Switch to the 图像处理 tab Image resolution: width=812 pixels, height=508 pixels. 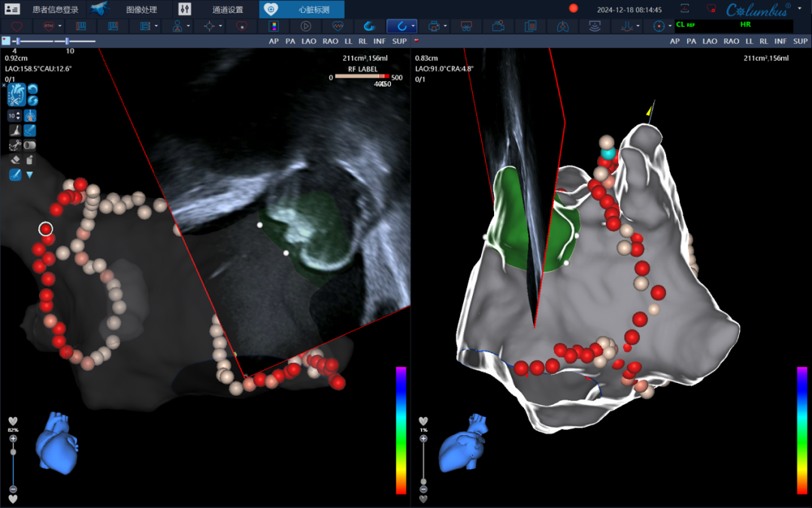tap(143, 9)
